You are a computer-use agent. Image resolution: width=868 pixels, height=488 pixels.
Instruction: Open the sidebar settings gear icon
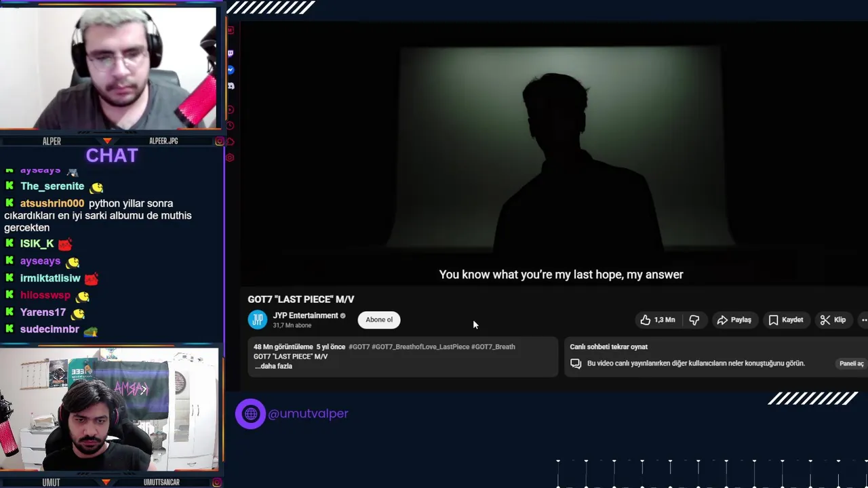(231, 157)
